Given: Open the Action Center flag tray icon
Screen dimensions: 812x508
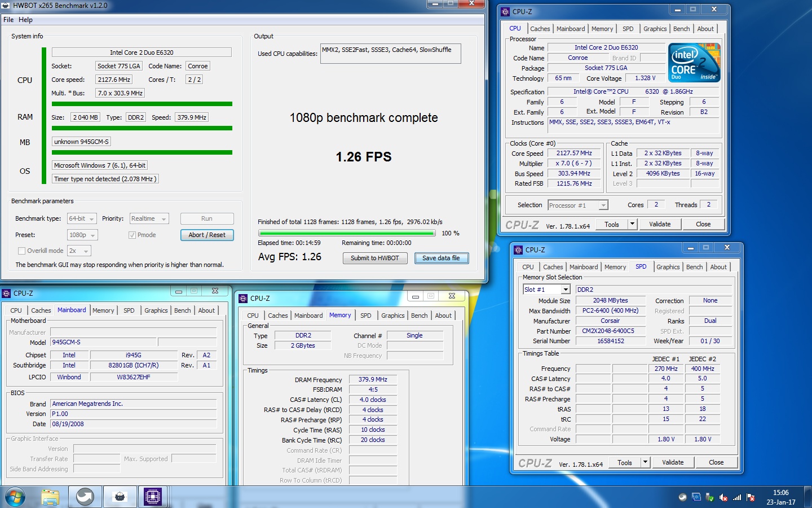Looking at the screenshot, I should 751,497.
